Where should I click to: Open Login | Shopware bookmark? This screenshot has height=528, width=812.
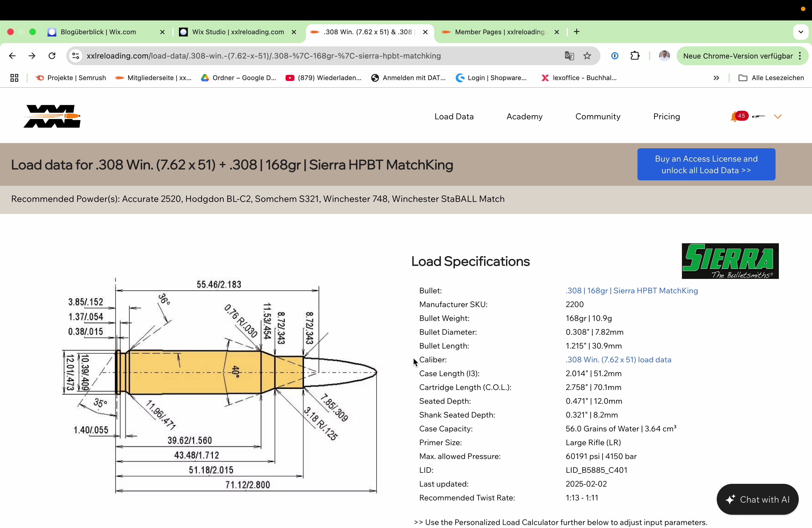coord(491,78)
